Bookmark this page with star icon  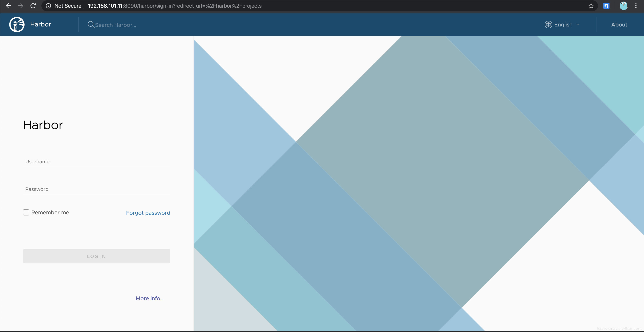[591, 6]
